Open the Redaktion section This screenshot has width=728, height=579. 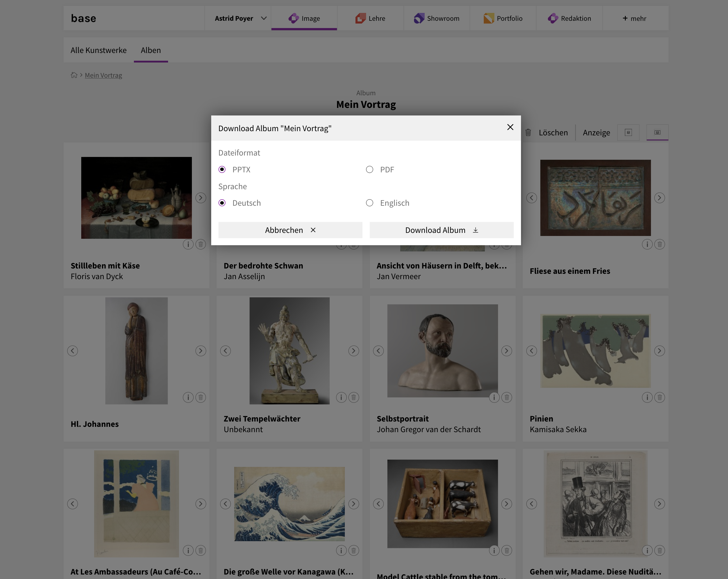[569, 18]
